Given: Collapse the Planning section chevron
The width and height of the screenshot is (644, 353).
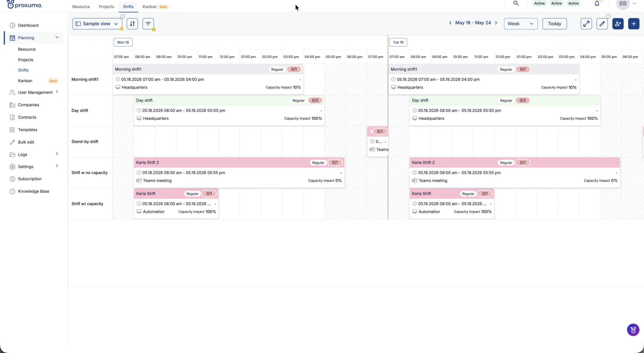Looking at the screenshot, I should [x=57, y=37].
